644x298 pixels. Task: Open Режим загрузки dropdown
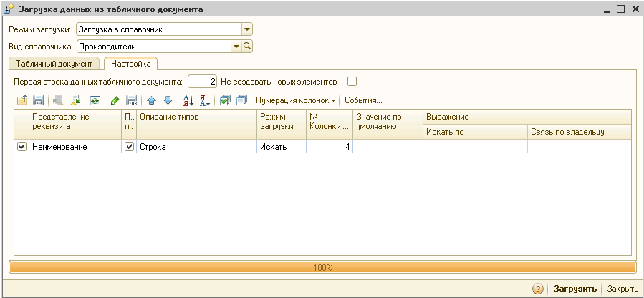(x=247, y=29)
